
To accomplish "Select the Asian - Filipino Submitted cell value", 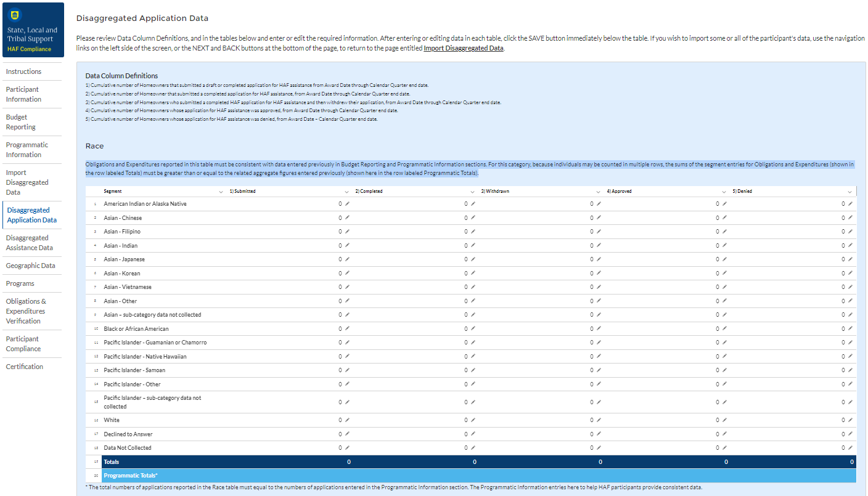I will pyautogui.click(x=340, y=232).
